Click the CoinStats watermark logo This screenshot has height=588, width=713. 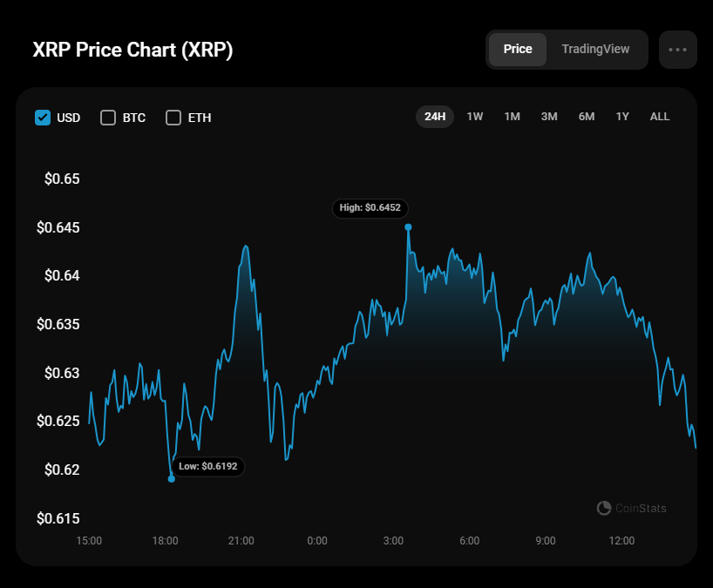(x=632, y=508)
